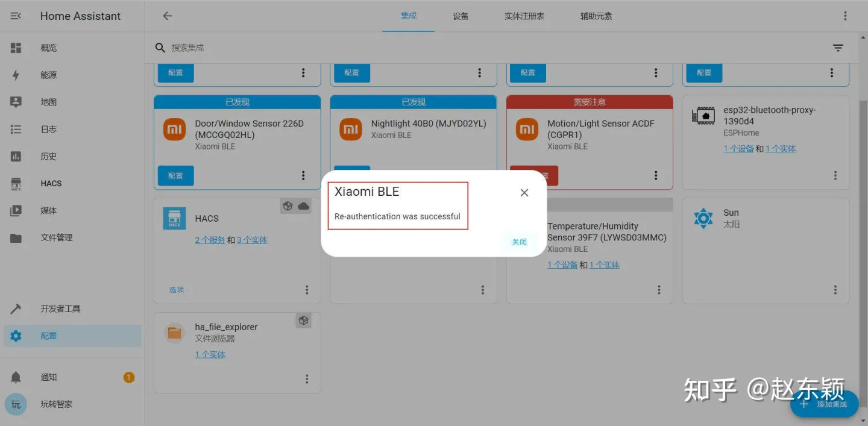
Task: Click the HACS integration logo
Action: pos(175,218)
